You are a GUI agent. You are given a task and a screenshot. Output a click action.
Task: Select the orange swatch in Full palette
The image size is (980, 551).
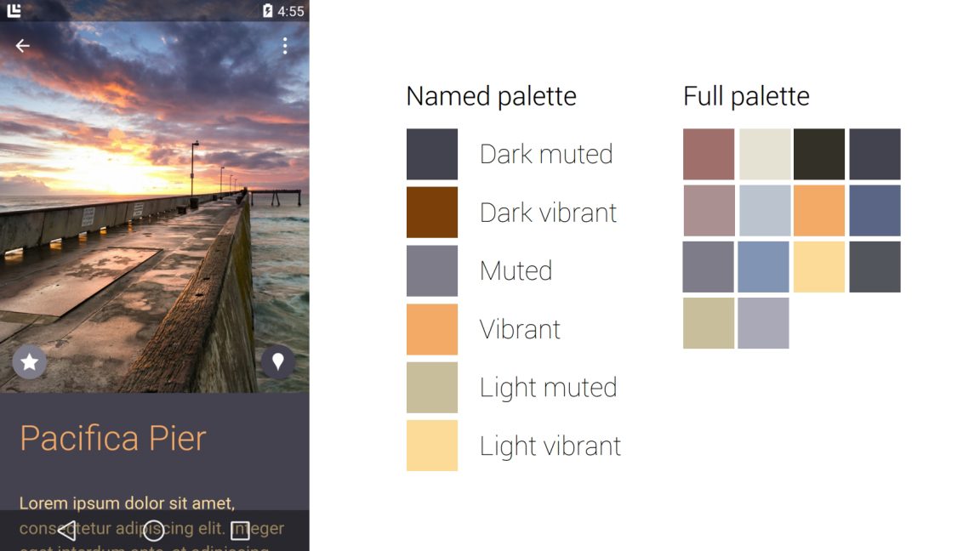pyautogui.click(x=819, y=210)
